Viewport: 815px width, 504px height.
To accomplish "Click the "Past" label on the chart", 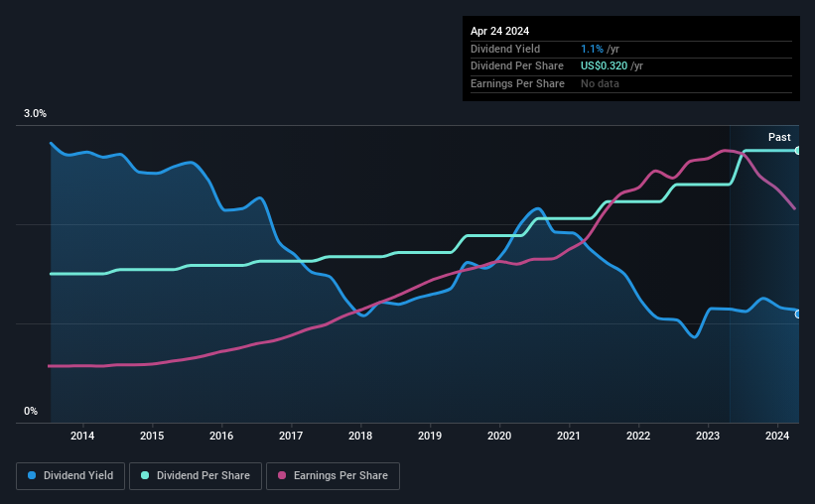I will tap(779, 137).
